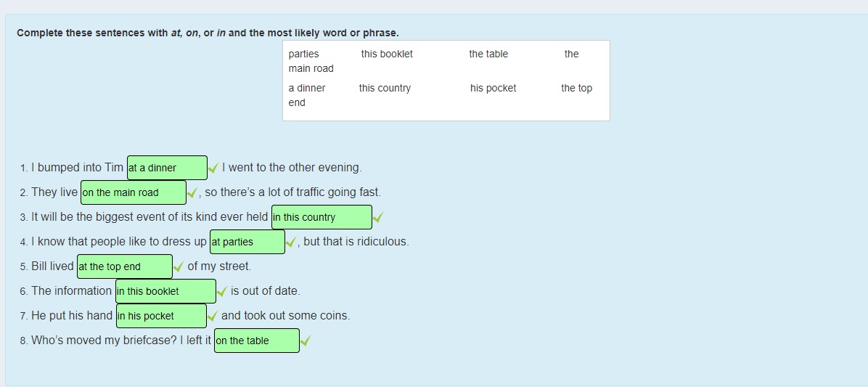Click the checkmark next to 'in this country'
The height and width of the screenshot is (387, 868).
click(x=378, y=217)
